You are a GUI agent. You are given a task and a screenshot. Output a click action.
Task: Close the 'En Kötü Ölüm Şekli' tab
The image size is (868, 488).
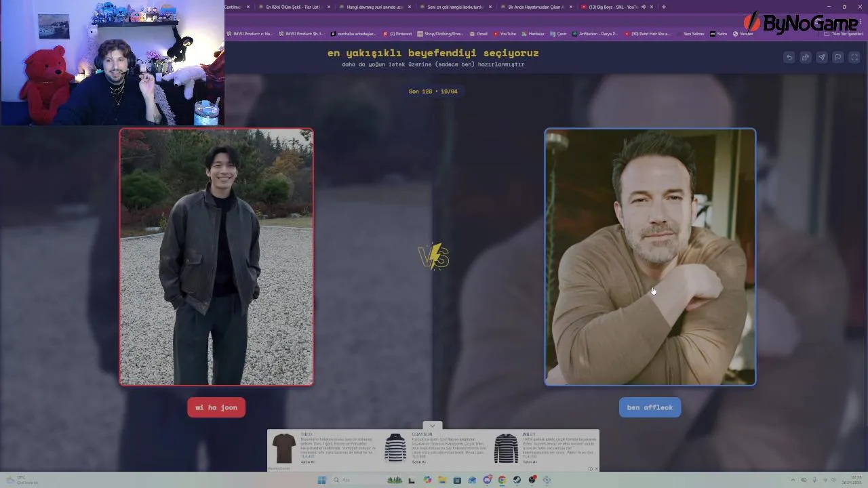[x=329, y=7]
